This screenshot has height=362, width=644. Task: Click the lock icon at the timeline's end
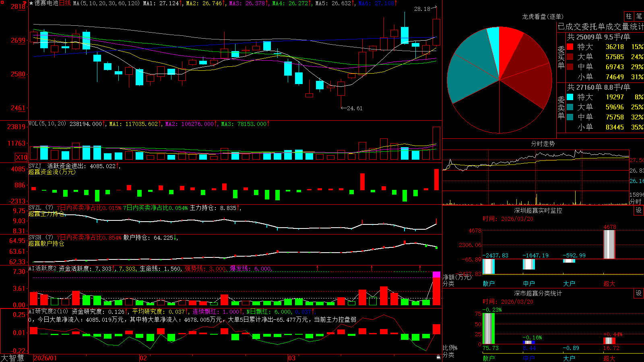(439, 357)
